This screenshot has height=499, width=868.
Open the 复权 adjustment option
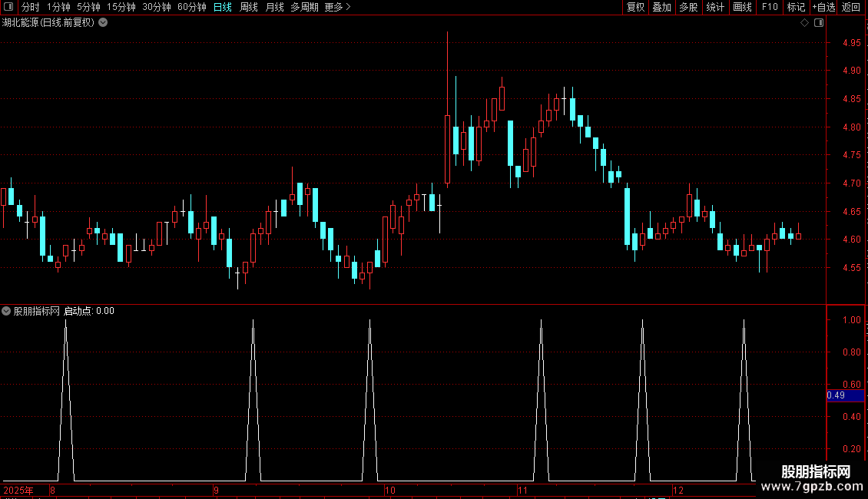635,7
